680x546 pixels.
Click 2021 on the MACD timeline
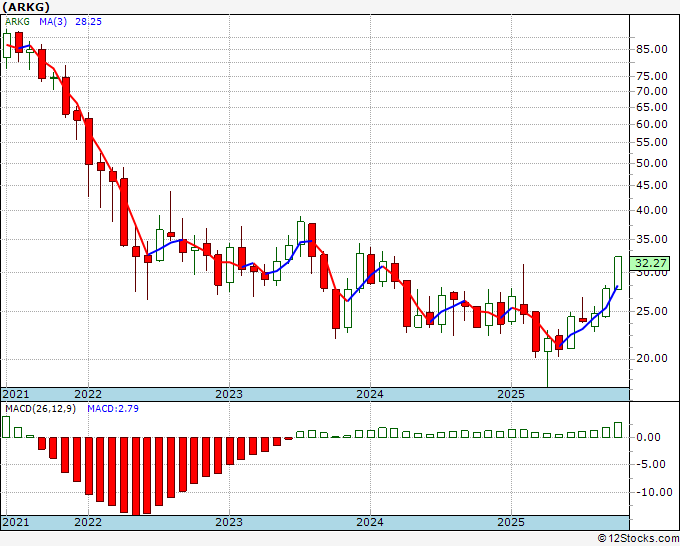point(16,522)
